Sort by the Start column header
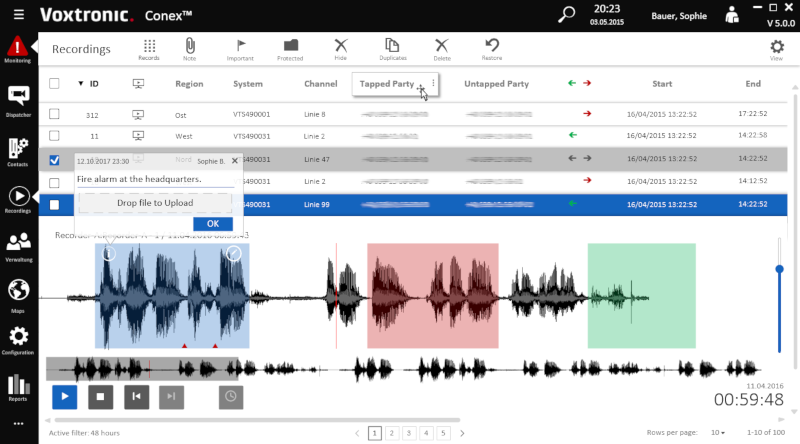 (662, 84)
